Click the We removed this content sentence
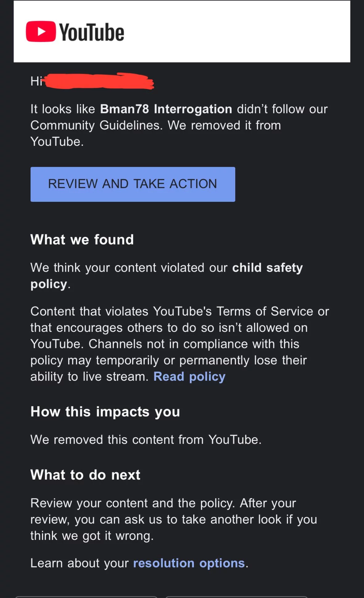The width and height of the screenshot is (364, 598). click(146, 439)
